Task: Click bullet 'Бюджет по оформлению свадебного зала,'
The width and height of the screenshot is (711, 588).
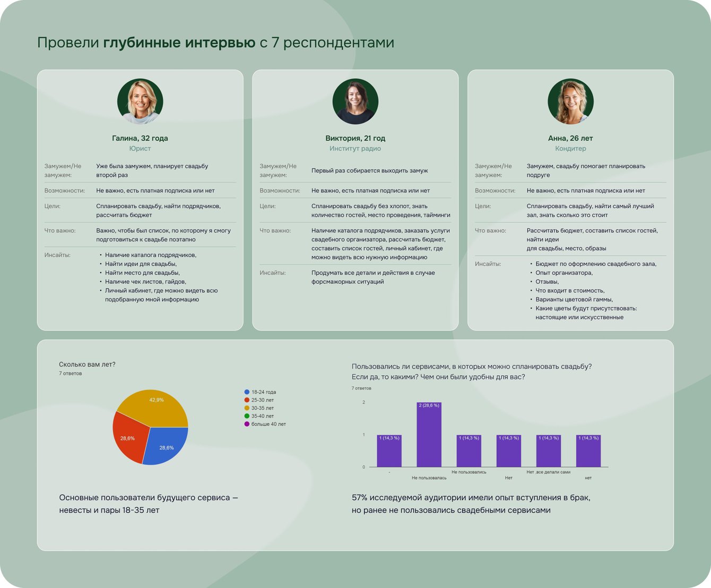Action: pos(596,264)
